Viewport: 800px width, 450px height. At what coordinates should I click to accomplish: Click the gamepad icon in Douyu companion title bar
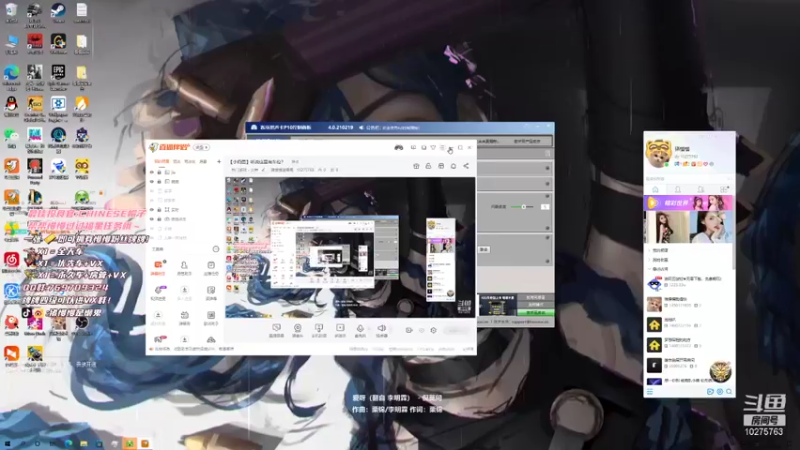point(398,147)
